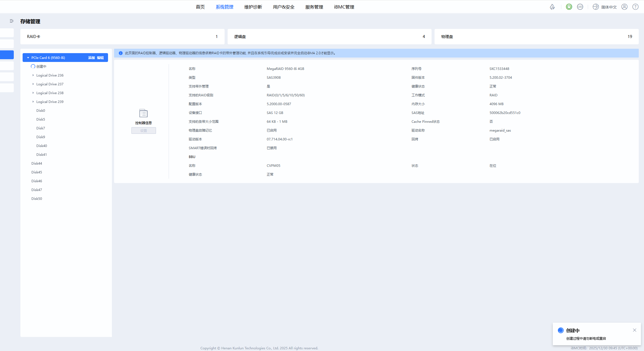The width and height of the screenshot is (644, 351).
Task: Select Disk44 in the storage tree
Action: (37, 163)
